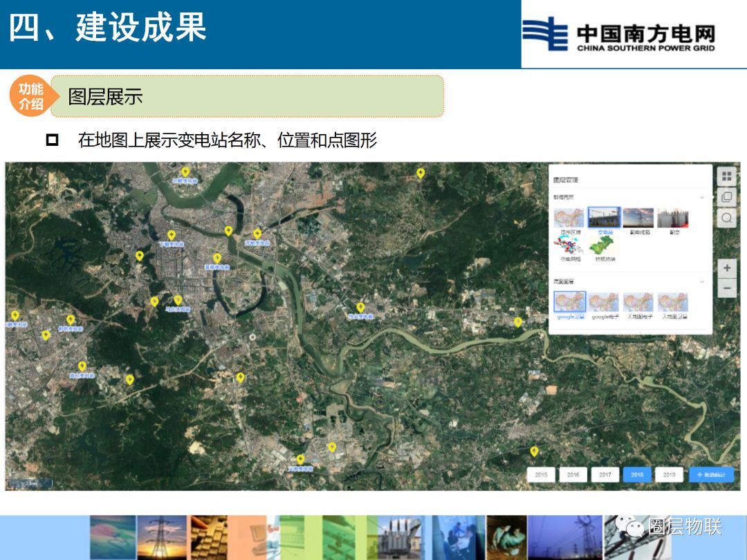Viewport: 747px width, 560px height.
Task: Collapse the first layer group chevron
Action: pos(701,197)
